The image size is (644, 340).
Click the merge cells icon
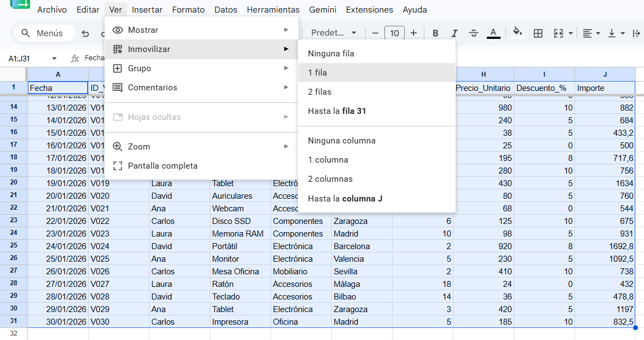pos(558,33)
